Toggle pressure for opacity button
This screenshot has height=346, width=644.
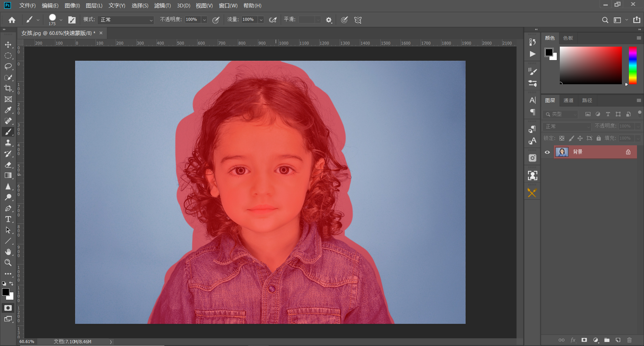tap(216, 20)
